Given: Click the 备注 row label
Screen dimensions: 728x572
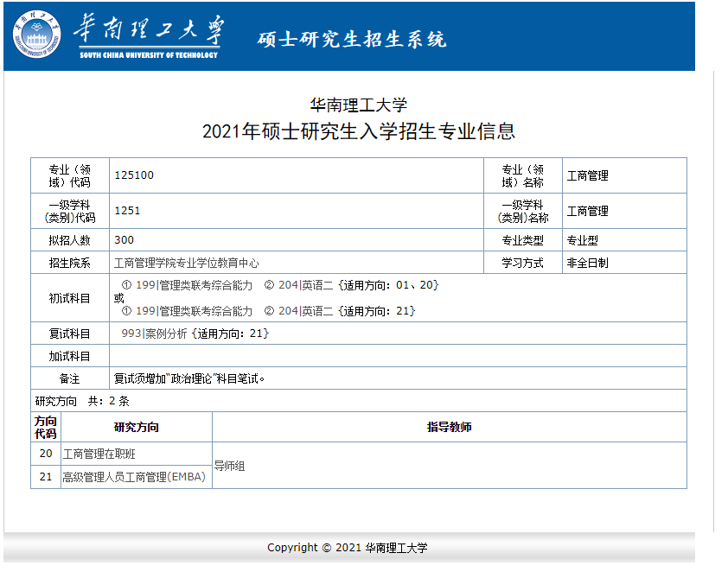Looking at the screenshot, I should pyautogui.click(x=70, y=378).
